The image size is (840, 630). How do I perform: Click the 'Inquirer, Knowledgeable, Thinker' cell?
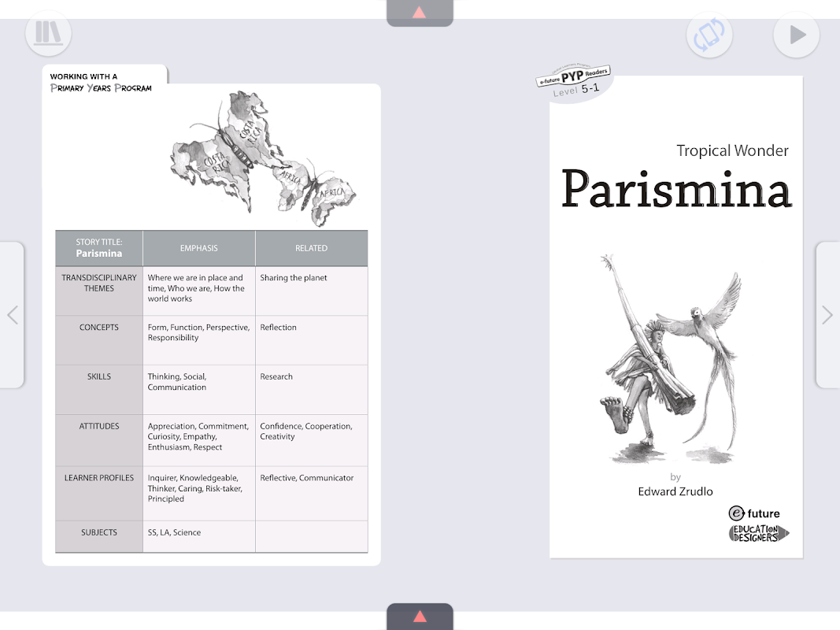(x=198, y=494)
